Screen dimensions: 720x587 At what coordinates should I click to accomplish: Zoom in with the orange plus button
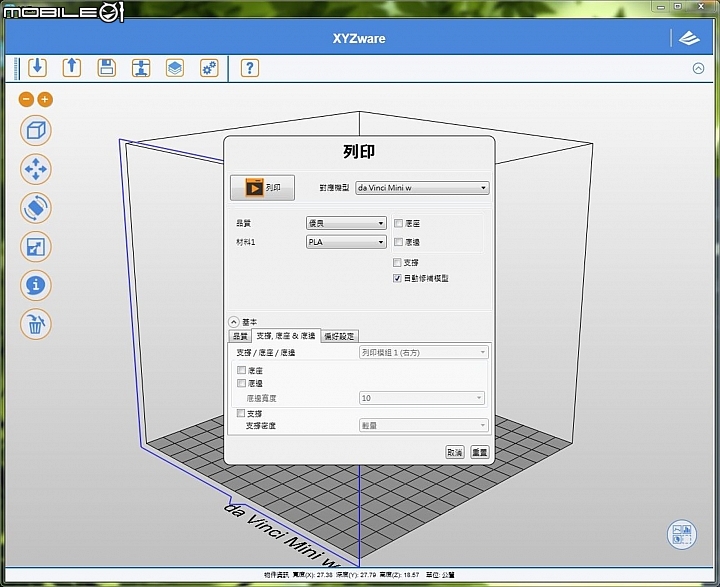pos(45,99)
